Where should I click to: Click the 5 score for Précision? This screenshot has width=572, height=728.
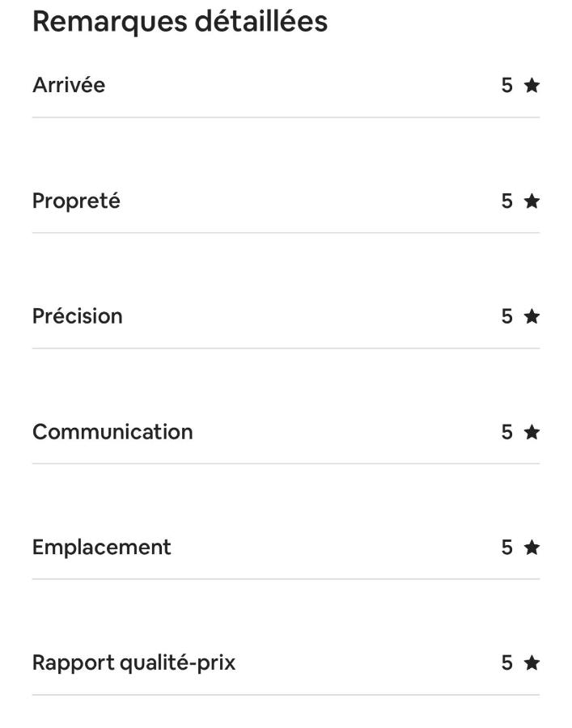coord(507,316)
